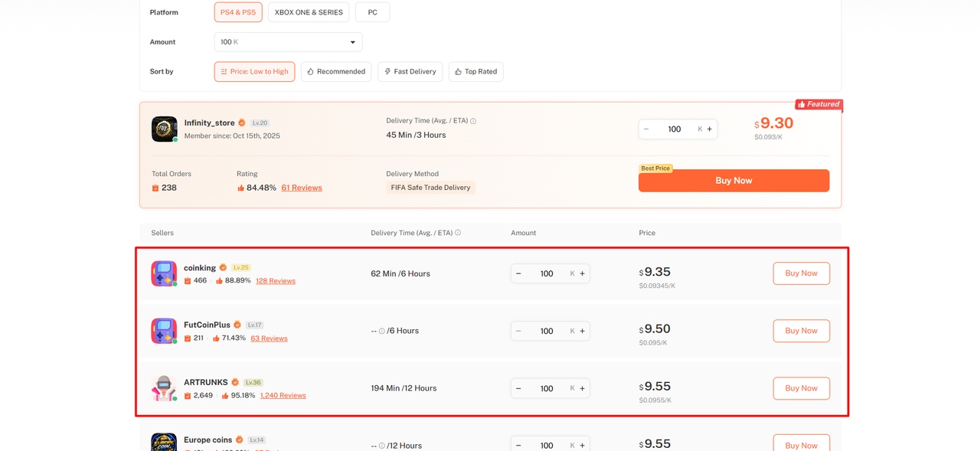This screenshot has height=451, width=980.
Task: Buy Now from coinking at $9.35
Action: coord(801,273)
